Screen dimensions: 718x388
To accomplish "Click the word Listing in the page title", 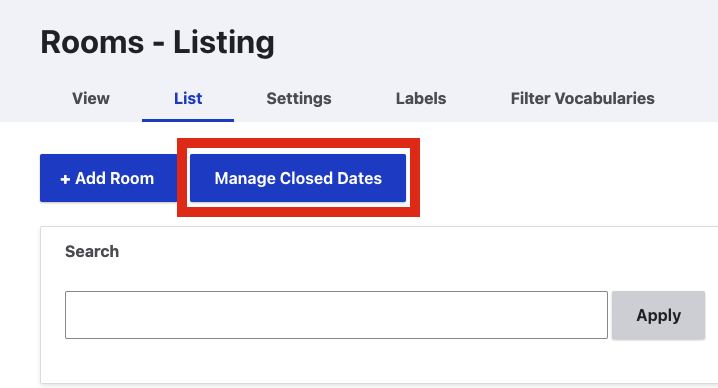I will (224, 42).
